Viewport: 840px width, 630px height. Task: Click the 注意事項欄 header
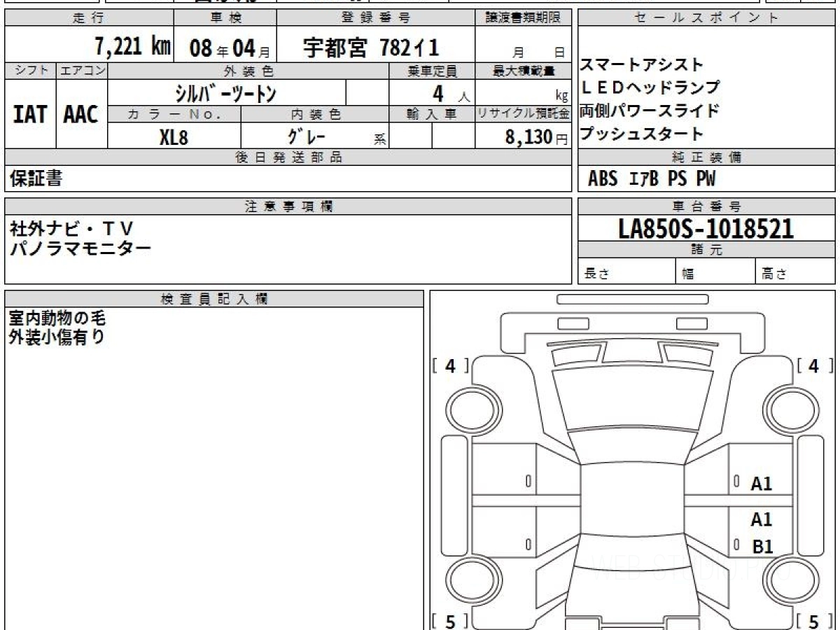[288, 206]
